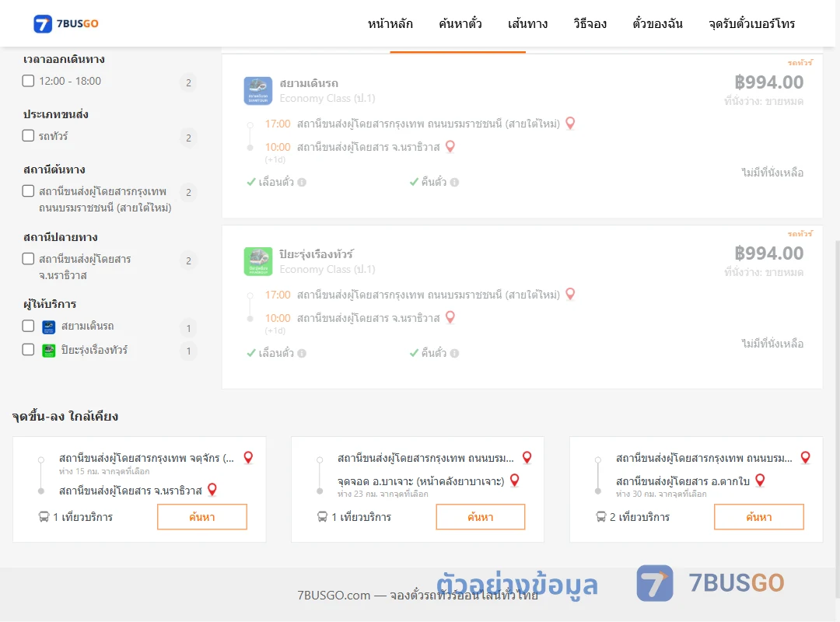Image resolution: width=840 pixels, height=622 pixels.
Task: Open the วิธีจอง menu item
Action: pyautogui.click(x=590, y=23)
